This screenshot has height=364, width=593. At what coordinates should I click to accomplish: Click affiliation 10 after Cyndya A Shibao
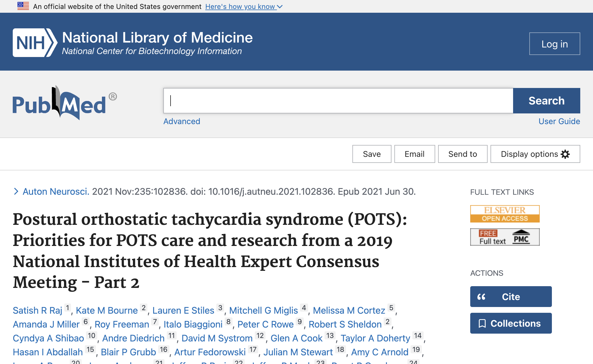(x=91, y=335)
